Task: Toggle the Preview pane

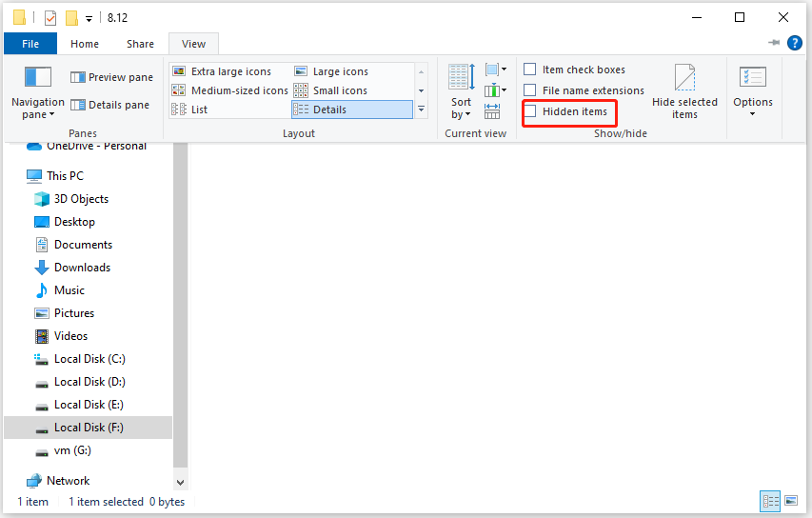Action: pos(111,77)
